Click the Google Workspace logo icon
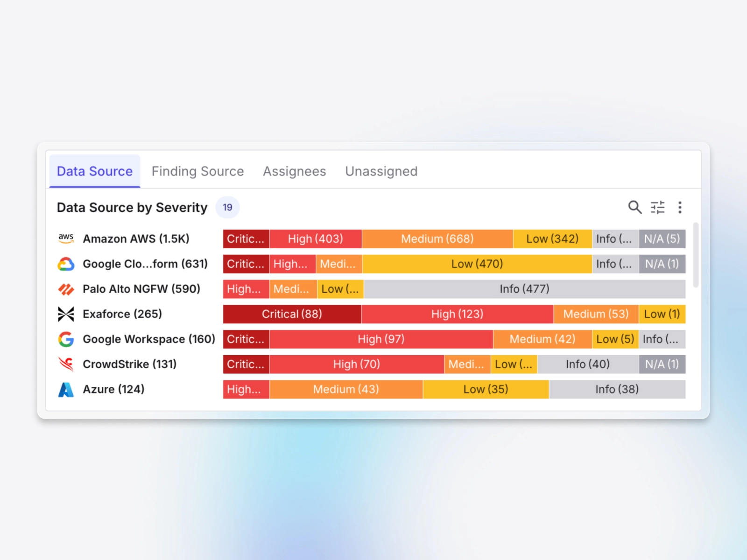The width and height of the screenshot is (747, 560). click(x=66, y=339)
